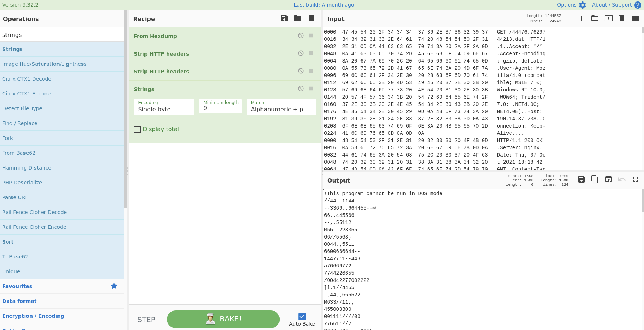The width and height of the screenshot is (644, 330).
Task: Disable first Strip HTTP headers operation
Action: click(301, 53)
